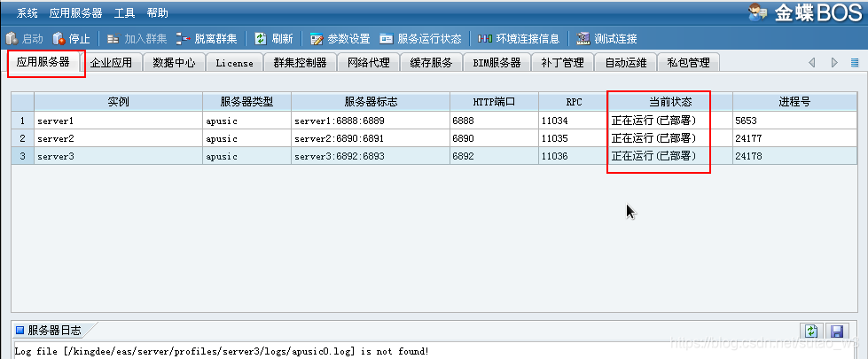868x359 pixels.
Task: Click row number 2 header
Action: pyautogui.click(x=23, y=138)
